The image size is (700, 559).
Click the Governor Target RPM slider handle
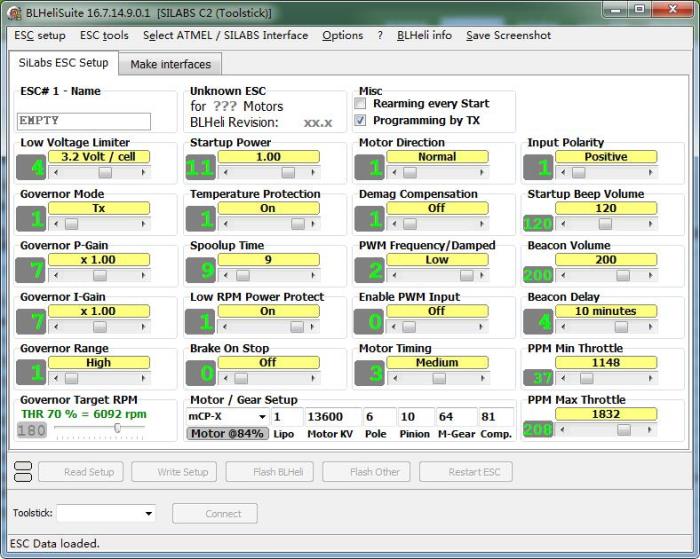click(117, 428)
